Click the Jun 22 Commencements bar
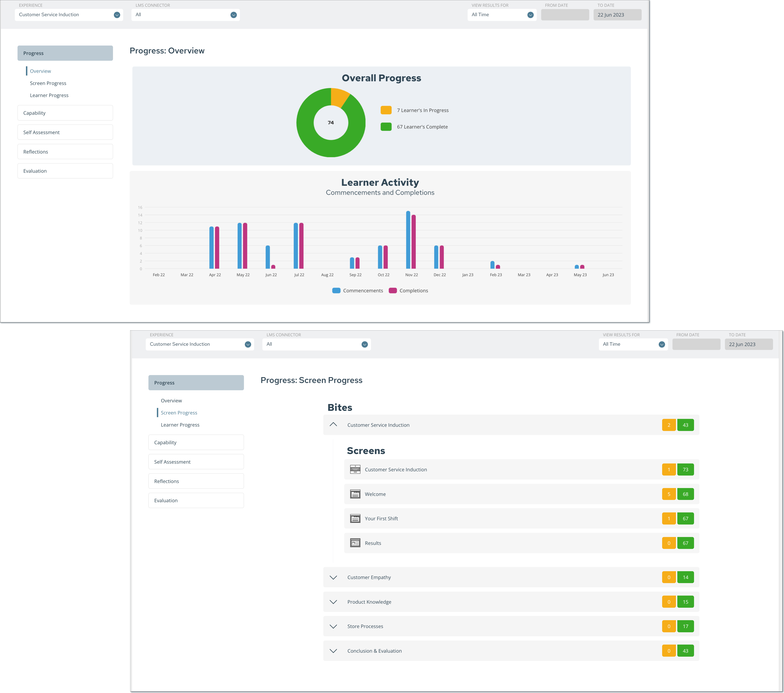 tap(268, 257)
